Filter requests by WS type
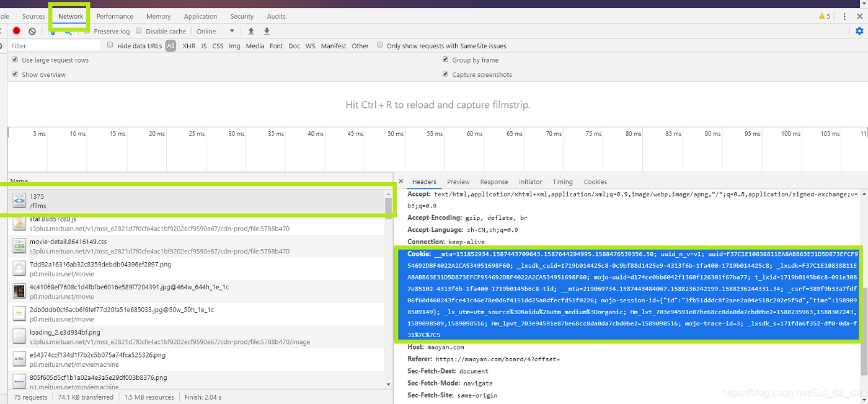868x404 pixels. pos(310,46)
